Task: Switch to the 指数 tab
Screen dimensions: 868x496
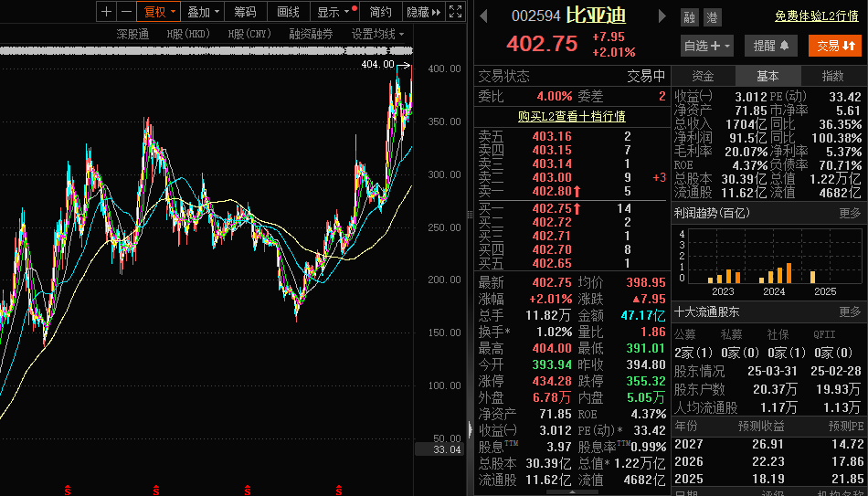Action: [832, 77]
